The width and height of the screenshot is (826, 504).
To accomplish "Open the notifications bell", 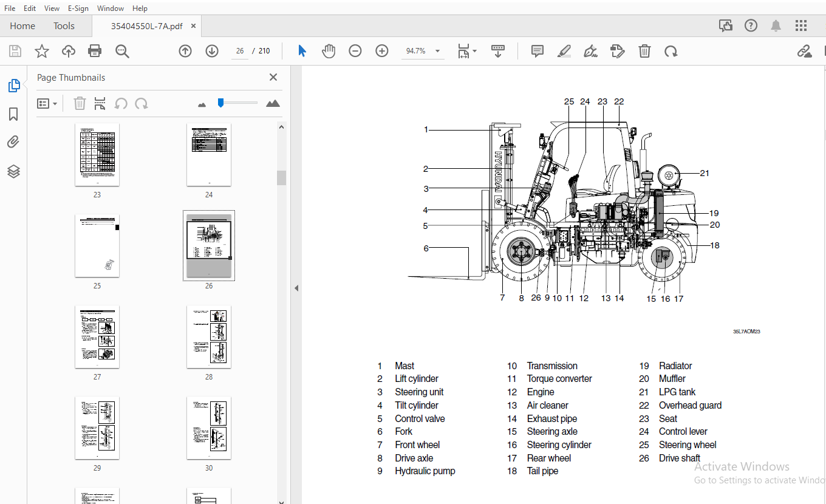I will click(776, 26).
